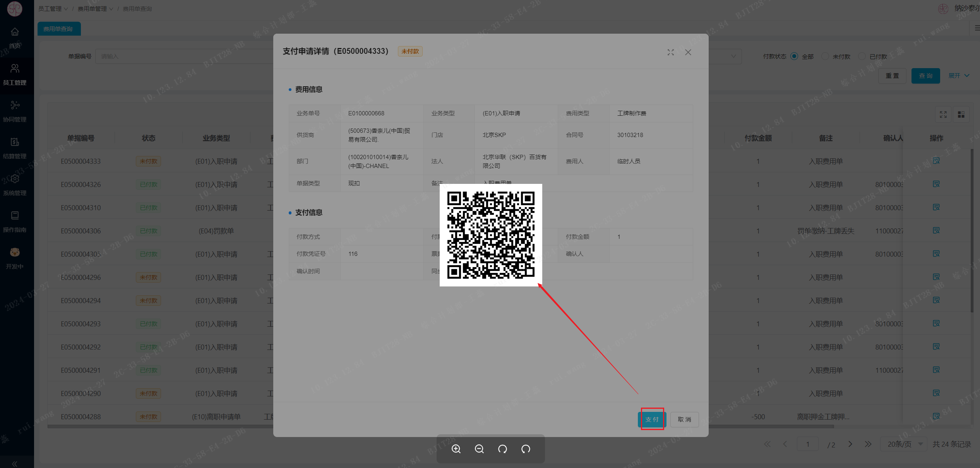Select 全部 payment status radio
980x468 pixels.
point(794,56)
